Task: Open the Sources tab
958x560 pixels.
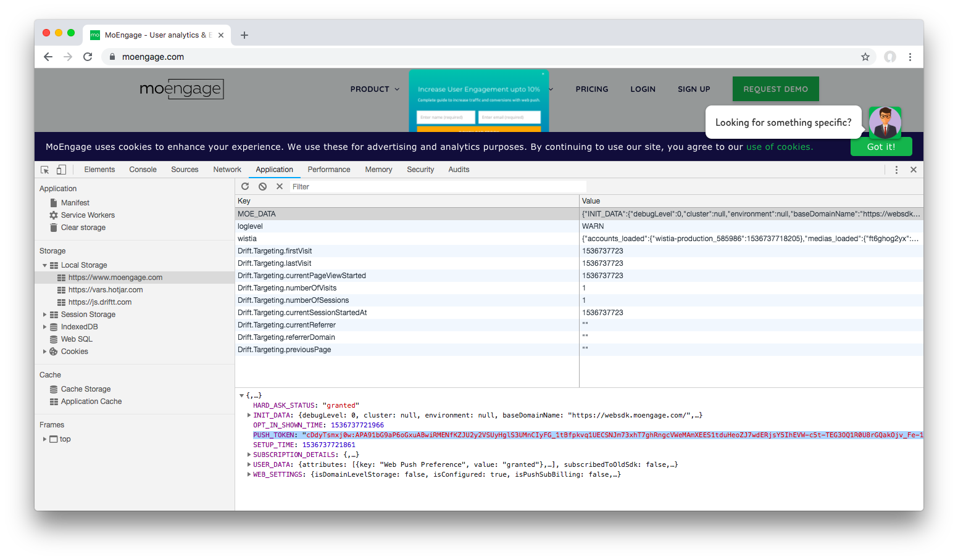Action: tap(185, 170)
